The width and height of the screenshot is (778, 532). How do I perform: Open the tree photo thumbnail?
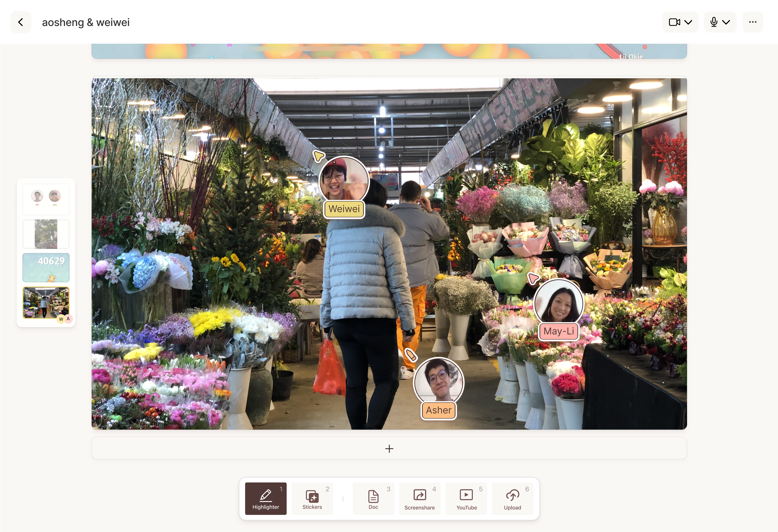tap(46, 234)
